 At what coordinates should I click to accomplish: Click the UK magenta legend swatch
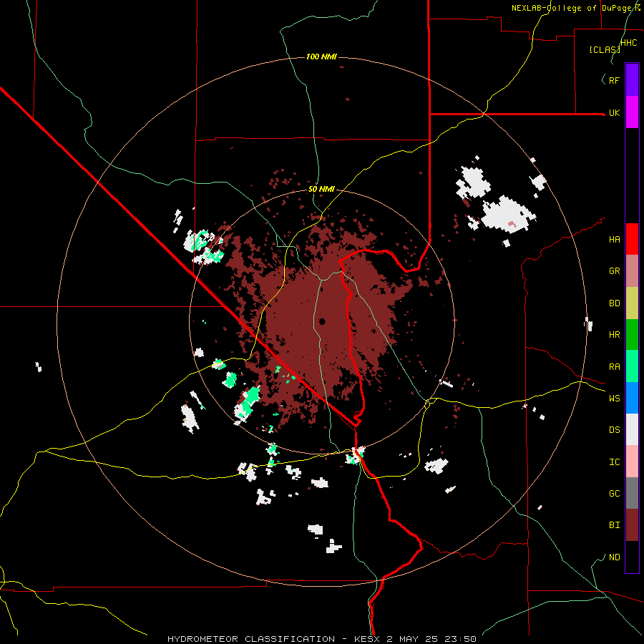point(632,112)
